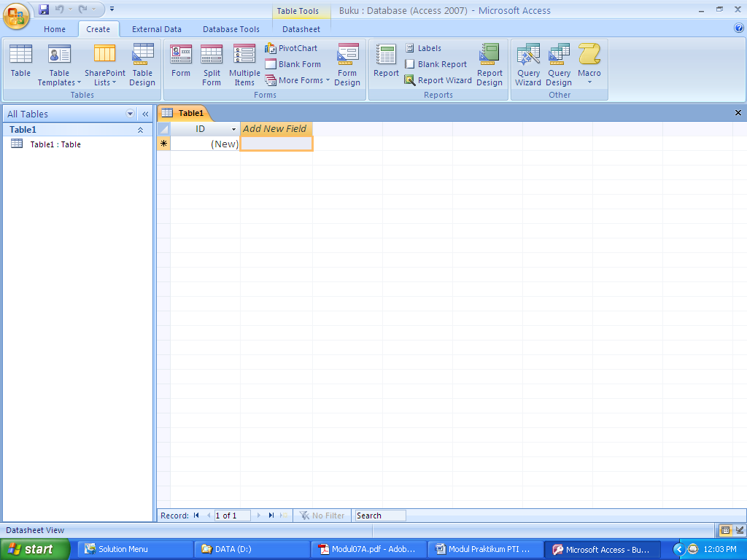747x560 pixels.
Task: Open Microsoft Access Help question icon
Action: 739,28
